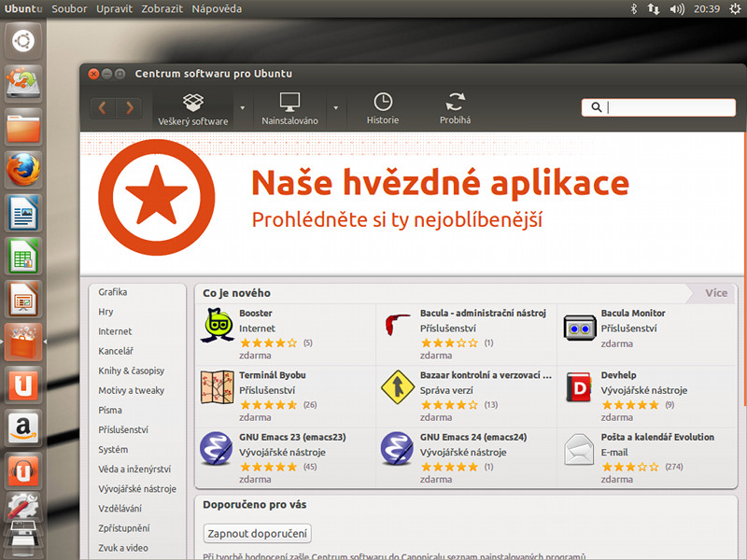Open Bazaar kontrolní a verzovací title

[x=486, y=375]
